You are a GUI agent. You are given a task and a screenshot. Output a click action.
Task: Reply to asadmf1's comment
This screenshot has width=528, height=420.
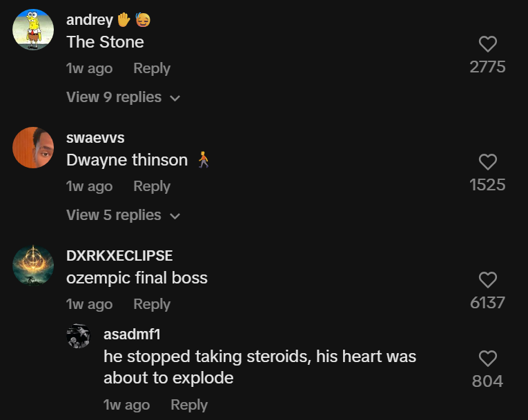[189, 405]
